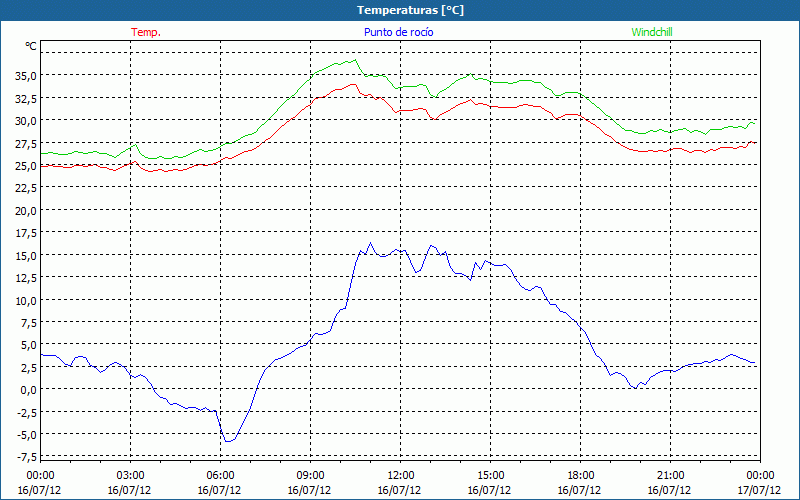The image size is (800, 500).
Task: Click the 03:00 time axis label
Action: tap(130, 476)
